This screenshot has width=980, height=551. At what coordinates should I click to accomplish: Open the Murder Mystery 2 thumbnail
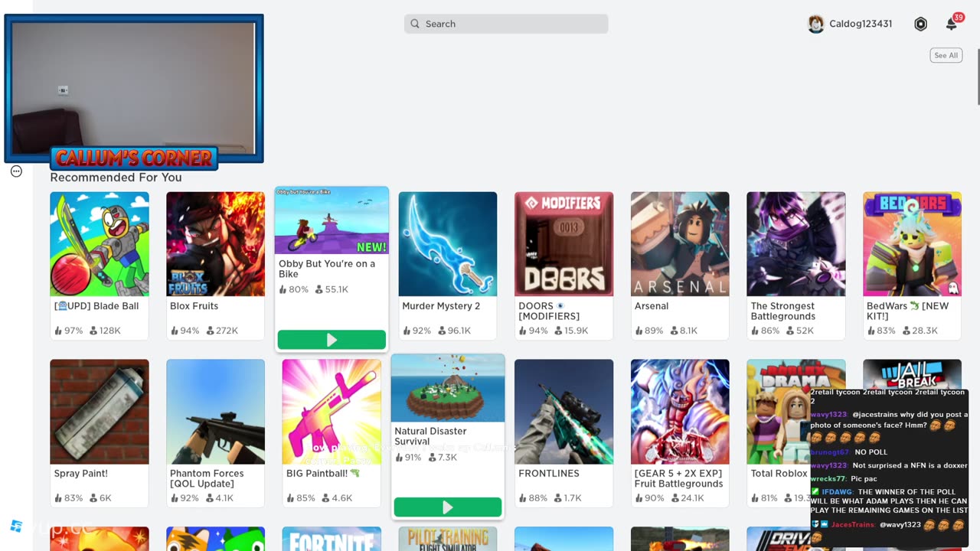[x=448, y=243]
